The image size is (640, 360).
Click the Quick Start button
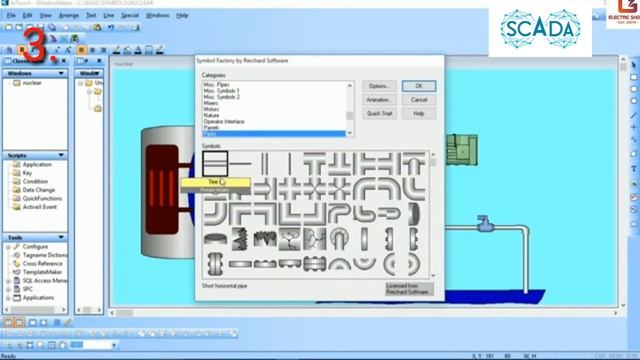click(380, 113)
